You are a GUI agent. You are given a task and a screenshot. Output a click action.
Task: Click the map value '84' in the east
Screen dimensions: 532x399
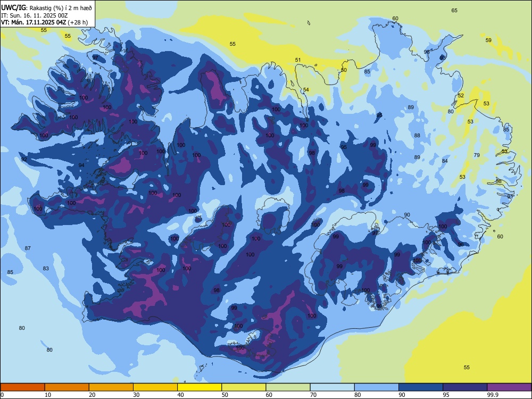tap(445, 161)
